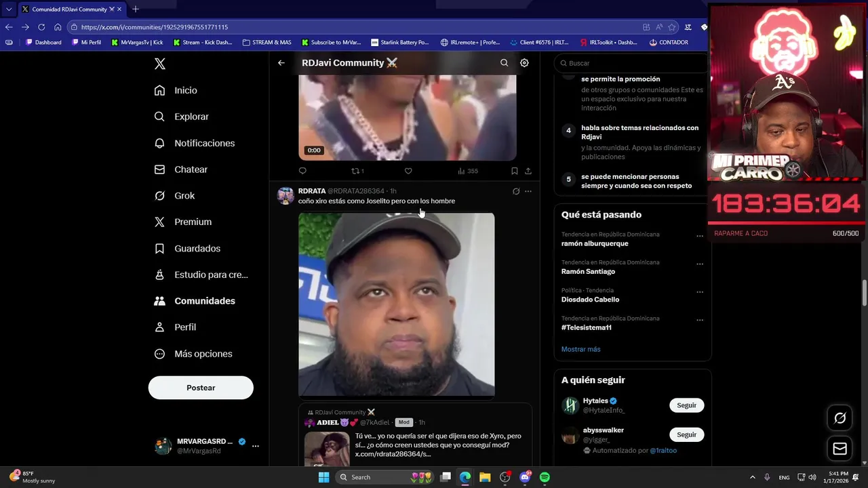Repost the video post

coord(357,171)
